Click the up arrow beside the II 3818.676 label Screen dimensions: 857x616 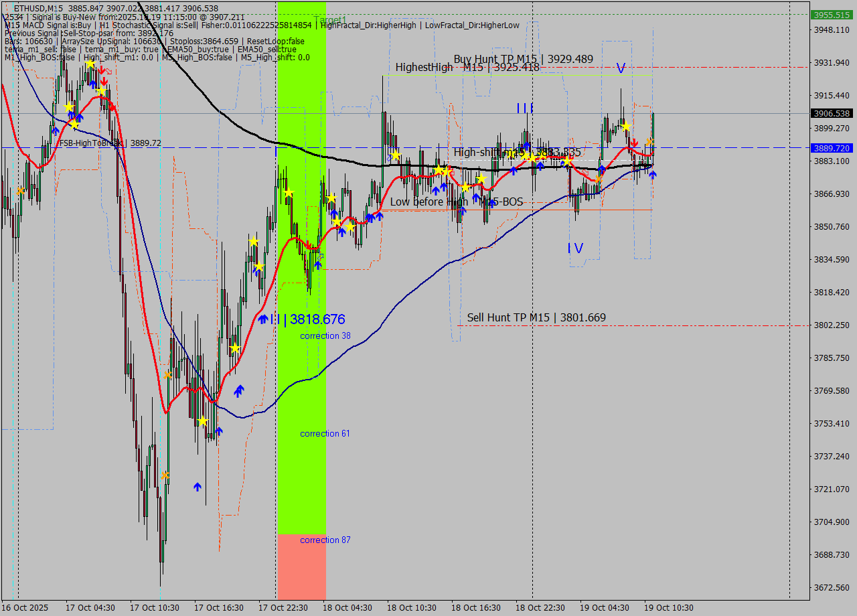click(262, 318)
